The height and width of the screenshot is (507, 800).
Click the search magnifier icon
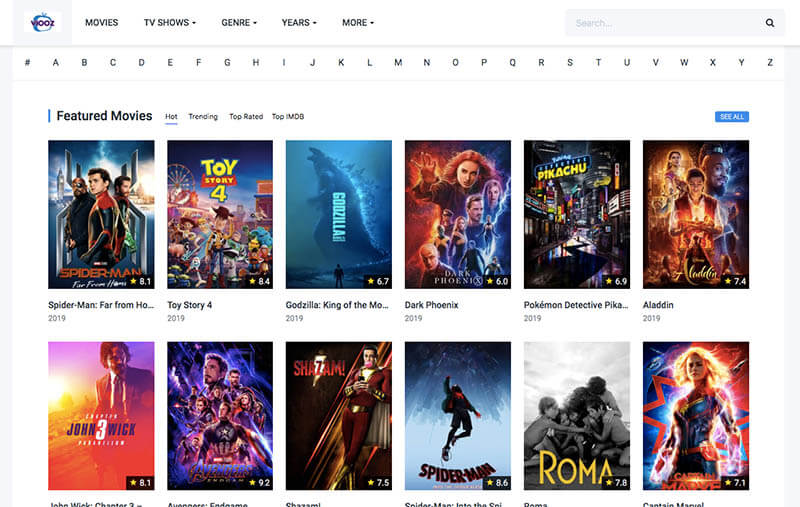click(769, 23)
